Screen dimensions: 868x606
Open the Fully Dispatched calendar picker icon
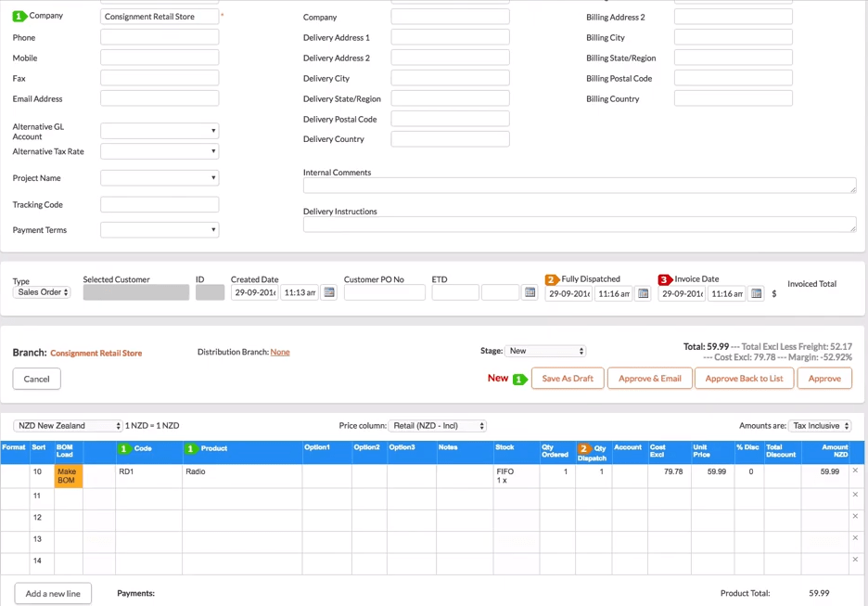643,293
